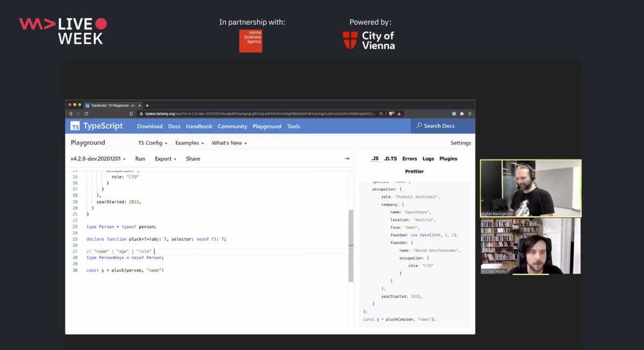The width and height of the screenshot is (644, 350).
Task: Click the green extension icon in browser toolbar
Action: tap(454, 114)
